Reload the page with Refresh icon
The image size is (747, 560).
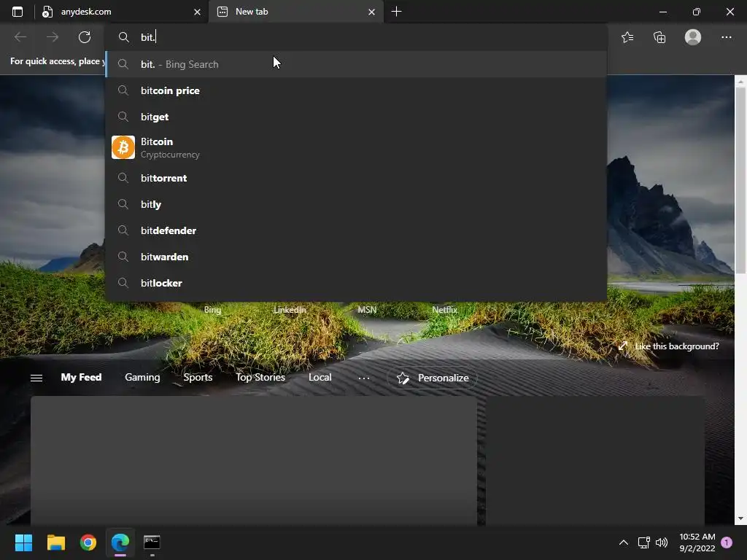point(85,37)
